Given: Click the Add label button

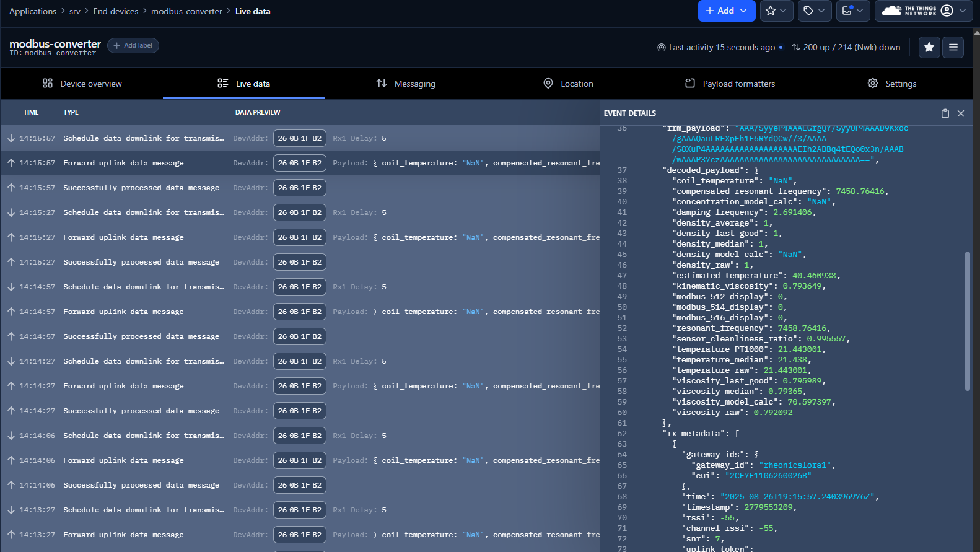Looking at the screenshot, I should coord(133,46).
